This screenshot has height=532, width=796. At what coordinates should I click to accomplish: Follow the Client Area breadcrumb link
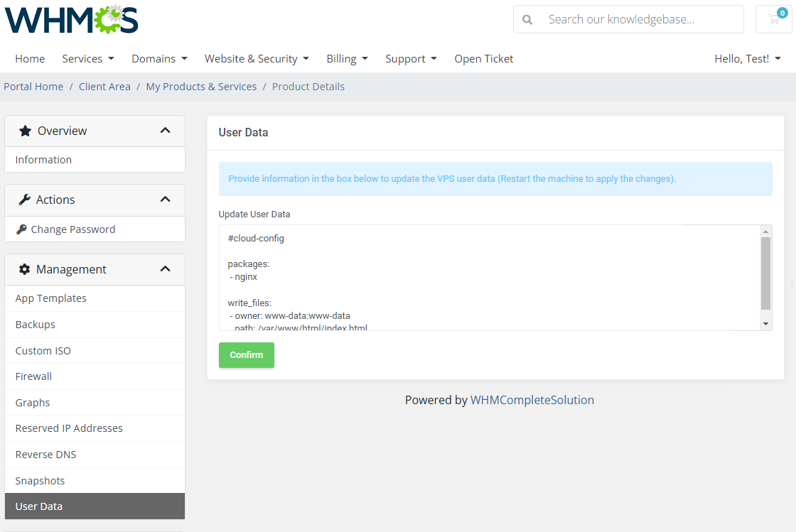click(104, 87)
